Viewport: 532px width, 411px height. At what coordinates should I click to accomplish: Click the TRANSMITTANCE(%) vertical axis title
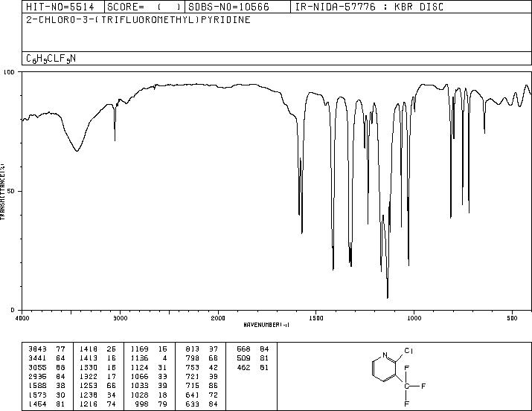[x=2, y=192]
